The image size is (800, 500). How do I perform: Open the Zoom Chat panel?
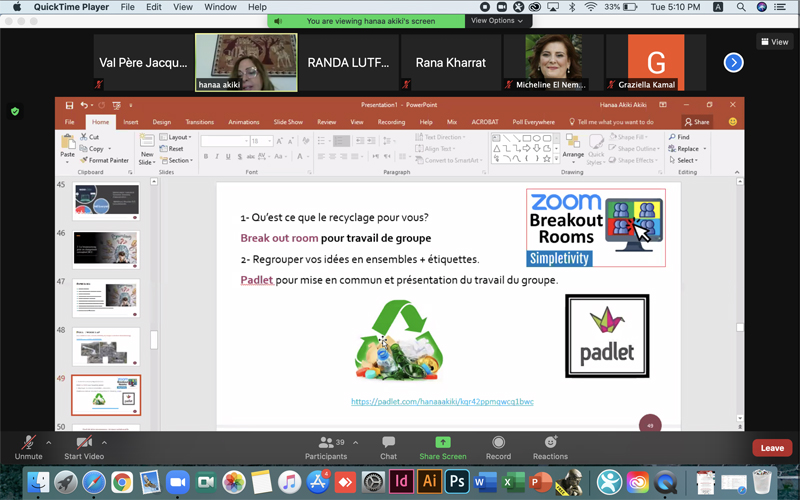(x=388, y=447)
